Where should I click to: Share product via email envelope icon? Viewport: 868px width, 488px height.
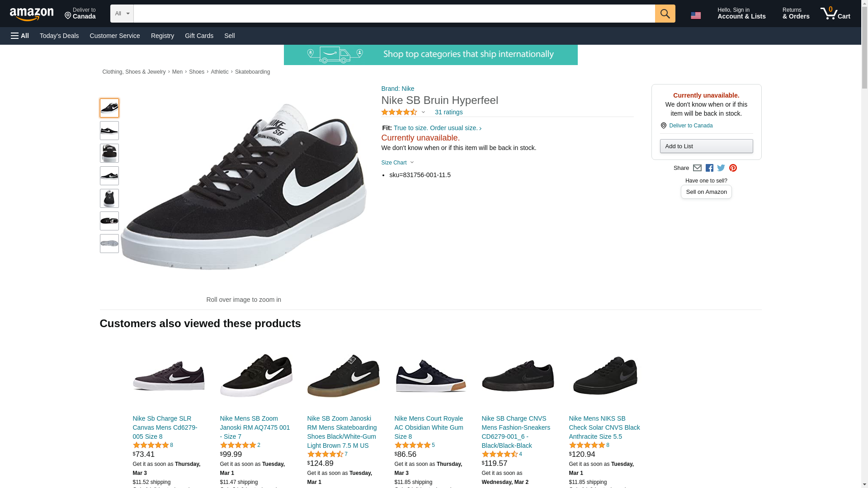click(x=697, y=168)
